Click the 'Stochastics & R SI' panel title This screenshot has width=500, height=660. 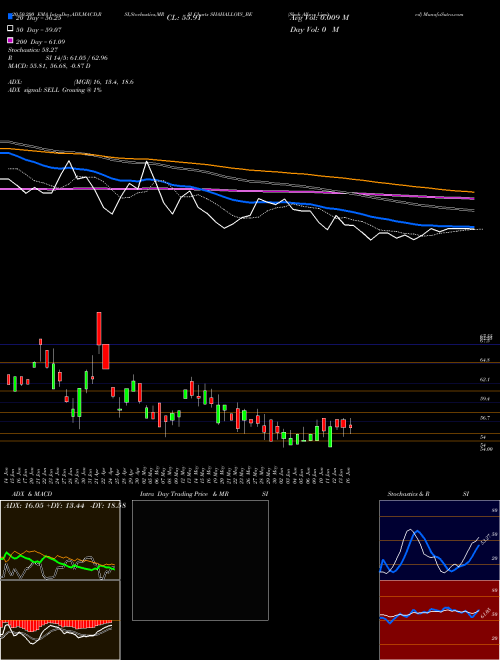point(428,494)
